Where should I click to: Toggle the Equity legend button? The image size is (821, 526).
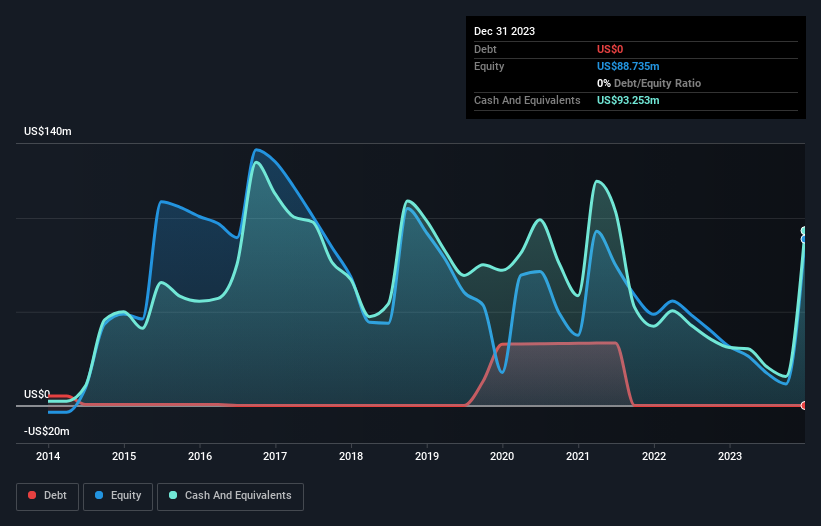[118, 496]
